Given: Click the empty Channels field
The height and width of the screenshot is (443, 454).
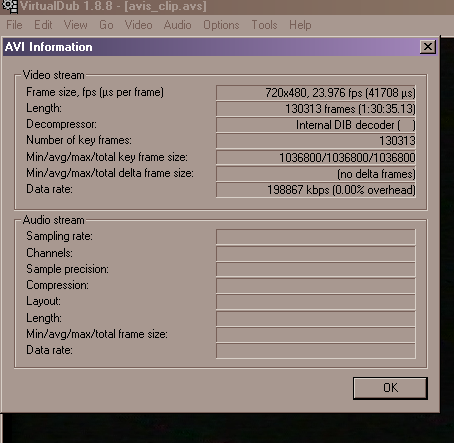Looking at the screenshot, I should click(316, 253).
